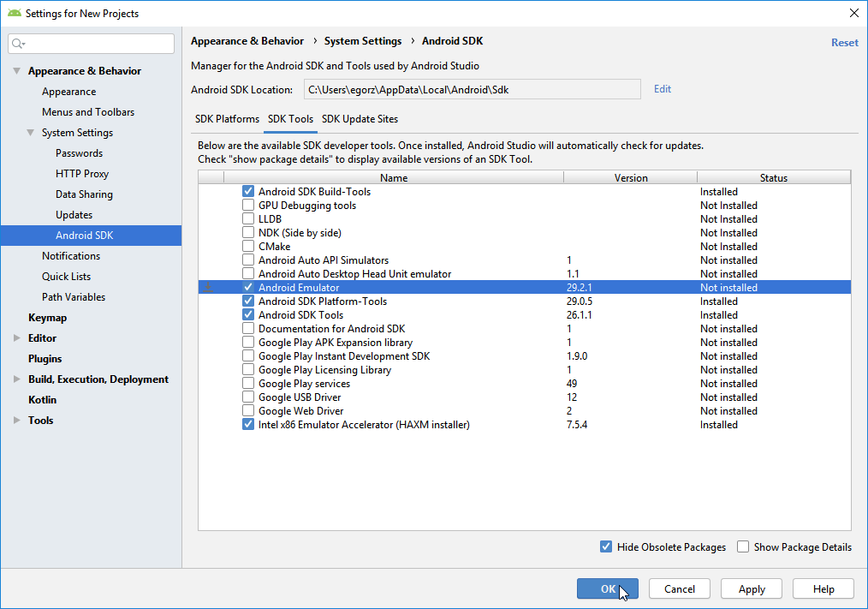
Task: Collapse the Appearance & Behavior section
Action: pyautogui.click(x=16, y=71)
